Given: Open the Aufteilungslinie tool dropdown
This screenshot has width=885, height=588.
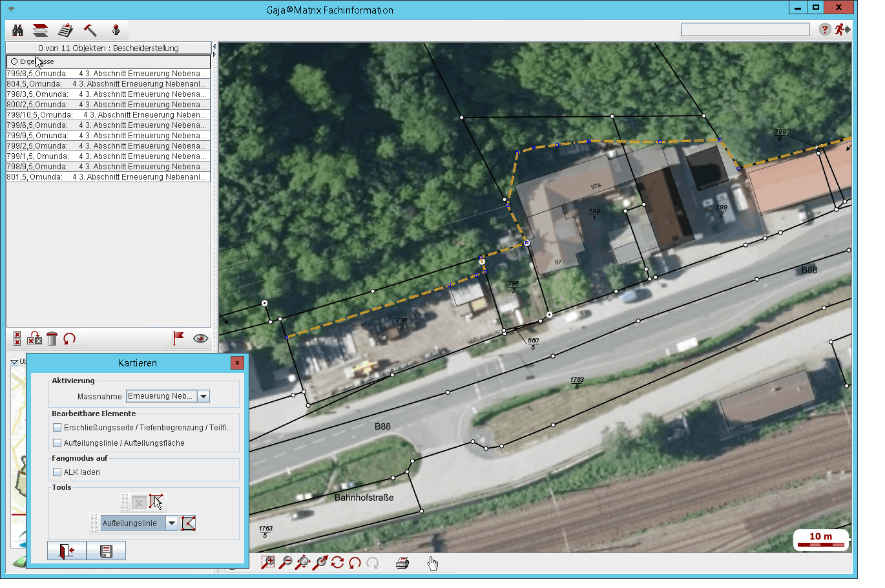Looking at the screenshot, I should 172,523.
